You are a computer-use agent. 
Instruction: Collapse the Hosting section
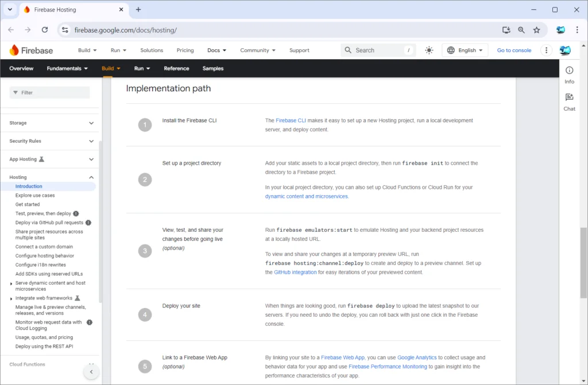[91, 177]
